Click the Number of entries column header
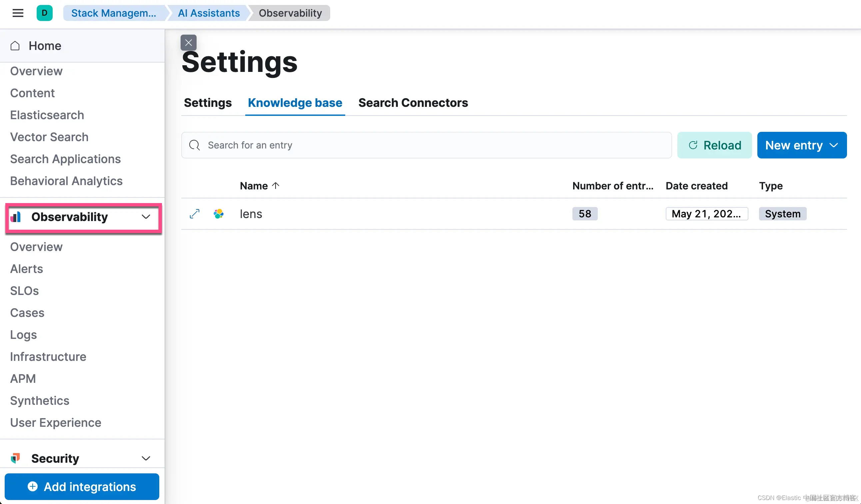 pos(613,186)
